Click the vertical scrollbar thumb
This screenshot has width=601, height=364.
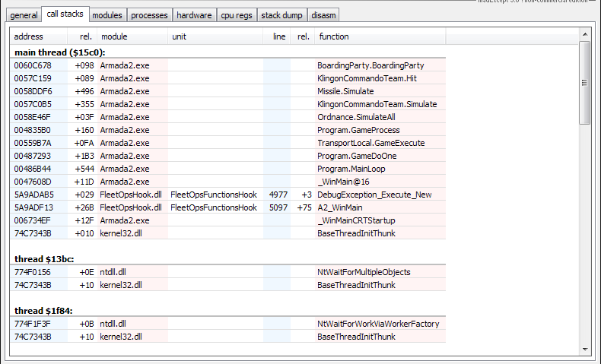pos(585,83)
